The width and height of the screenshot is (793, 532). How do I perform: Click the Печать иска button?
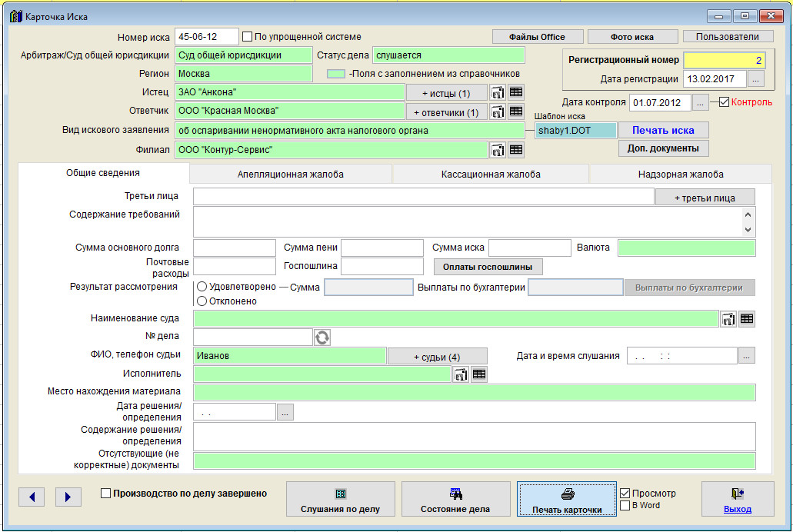663,130
